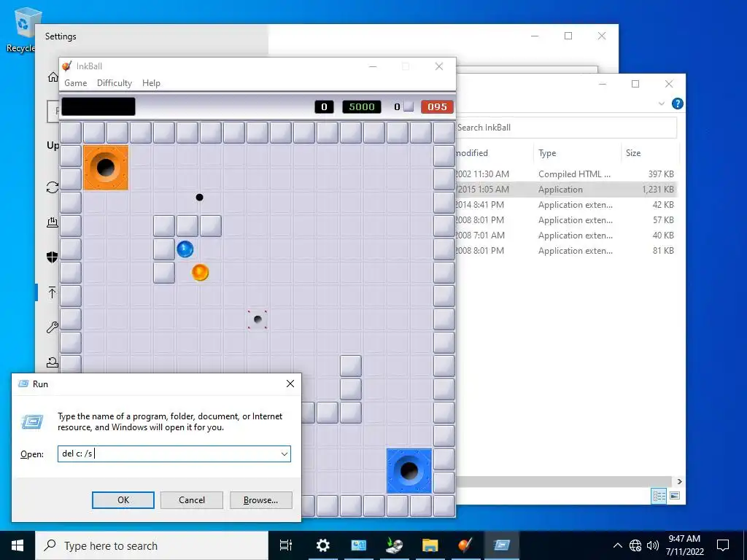Click OK in the Run dialog
The height and width of the screenshot is (560, 747).
123,500
